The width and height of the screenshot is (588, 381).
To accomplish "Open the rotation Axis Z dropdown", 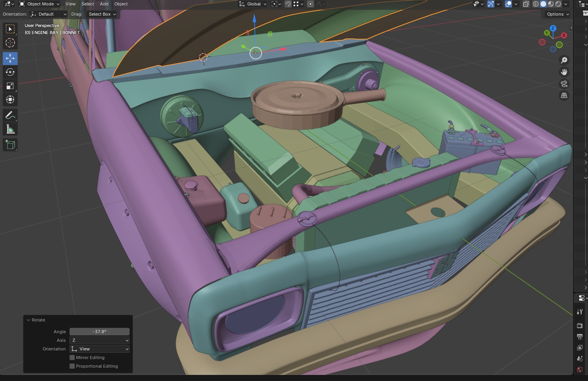I will [100, 340].
